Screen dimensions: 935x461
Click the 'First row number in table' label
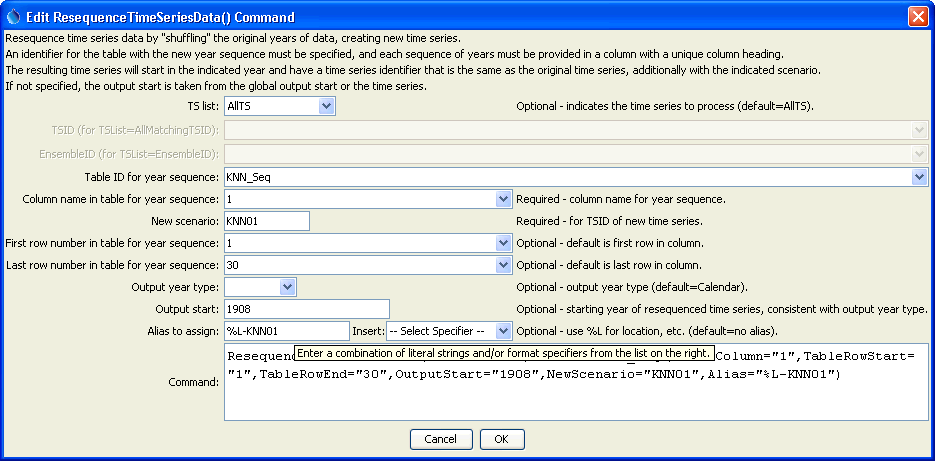[x=112, y=243]
